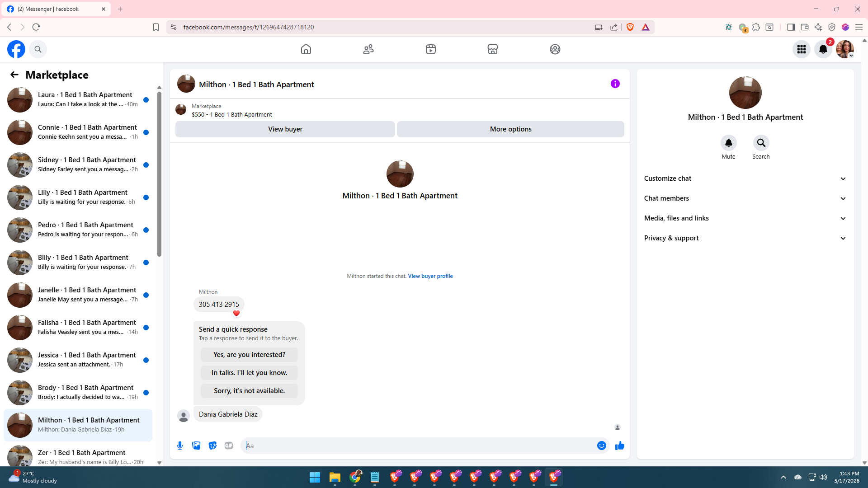This screenshot has height=488, width=868.
Task: Open Janelle's apartment conversation
Action: [78, 295]
